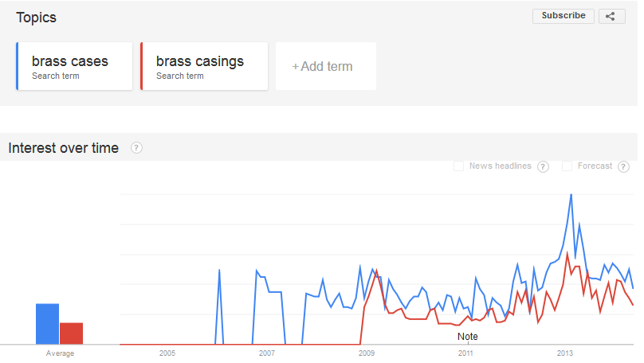Click the Add term box
Screen dimensions: 644x363
coord(326,66)
